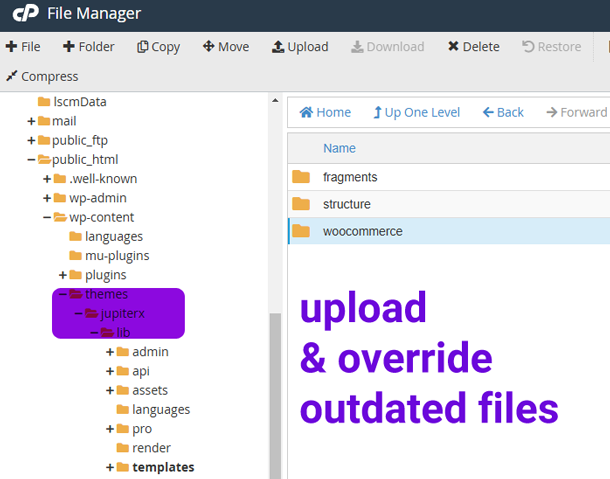This screenshot has width=610, height=479.
Task: Expand the mail folder in tree
Action: coord(32,121)
